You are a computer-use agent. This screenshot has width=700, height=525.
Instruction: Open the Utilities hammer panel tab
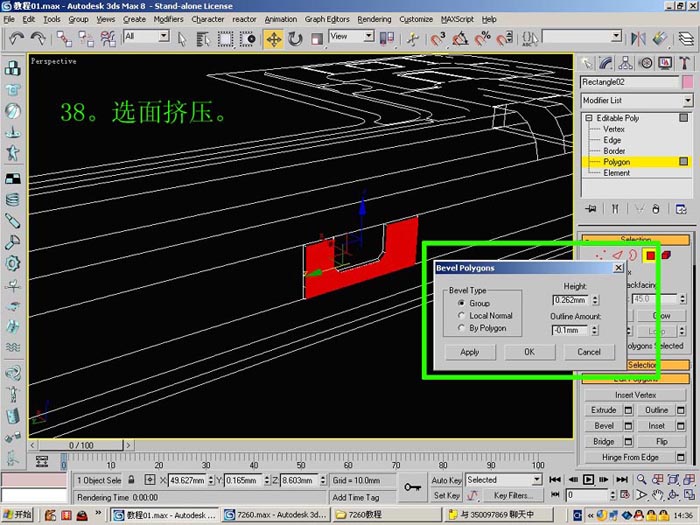pyautogui.click(x=684, y=63)
